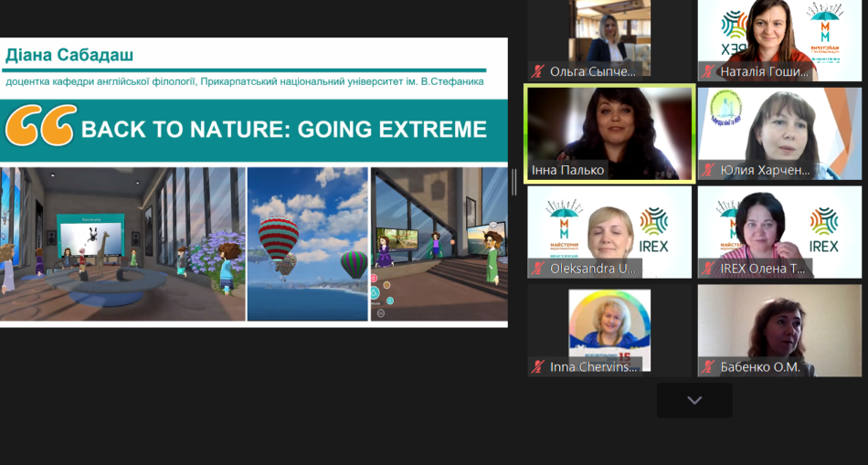Viewport: 868px width, 465px height.
Task: Click the hot air balloons picture
Action: [x=307, y=243]
